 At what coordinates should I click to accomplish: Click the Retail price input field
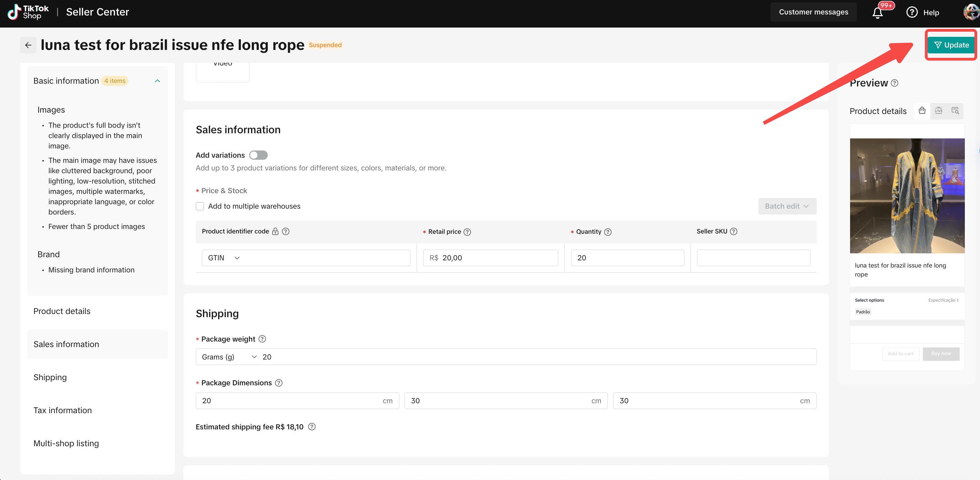[x=490, y=258]
